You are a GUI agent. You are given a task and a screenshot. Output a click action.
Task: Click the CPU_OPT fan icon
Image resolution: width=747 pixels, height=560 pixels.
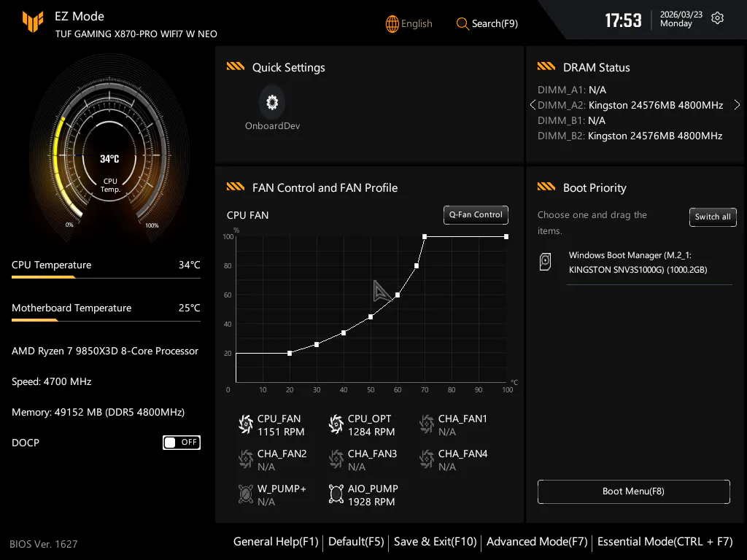(336, 424)
